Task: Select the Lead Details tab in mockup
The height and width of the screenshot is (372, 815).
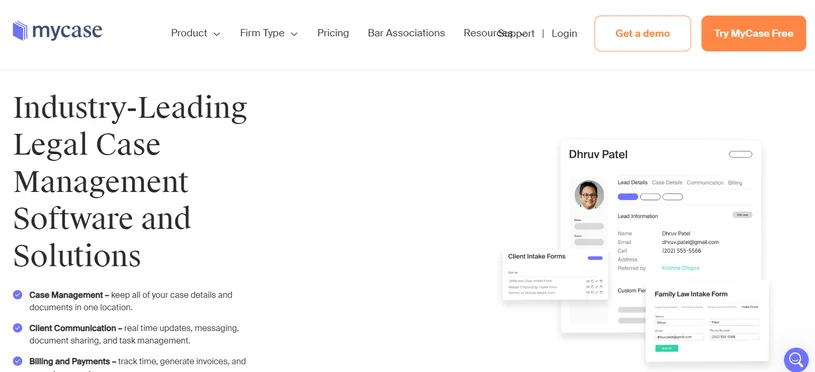Action: click(x=633, y=182)
